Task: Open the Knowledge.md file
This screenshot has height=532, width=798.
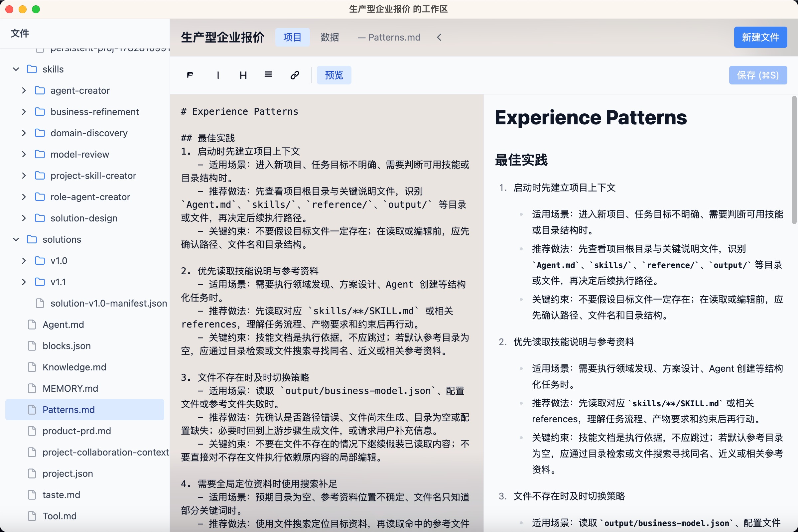Action: [x=85, y=367]
